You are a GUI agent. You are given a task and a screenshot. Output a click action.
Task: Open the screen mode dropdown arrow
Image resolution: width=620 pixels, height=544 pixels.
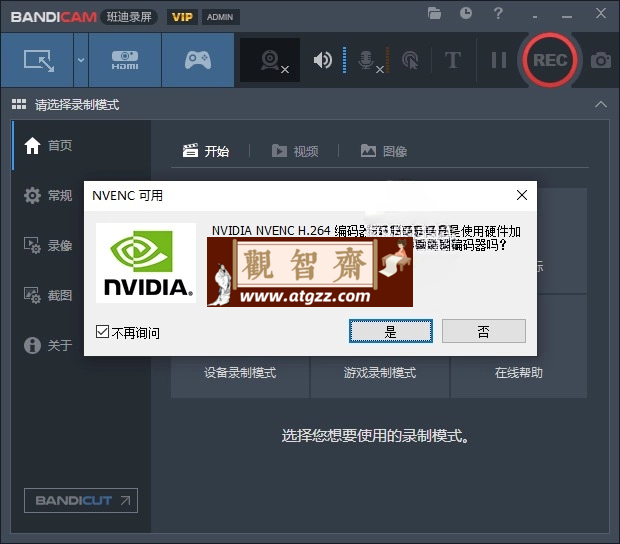[81, 60]
